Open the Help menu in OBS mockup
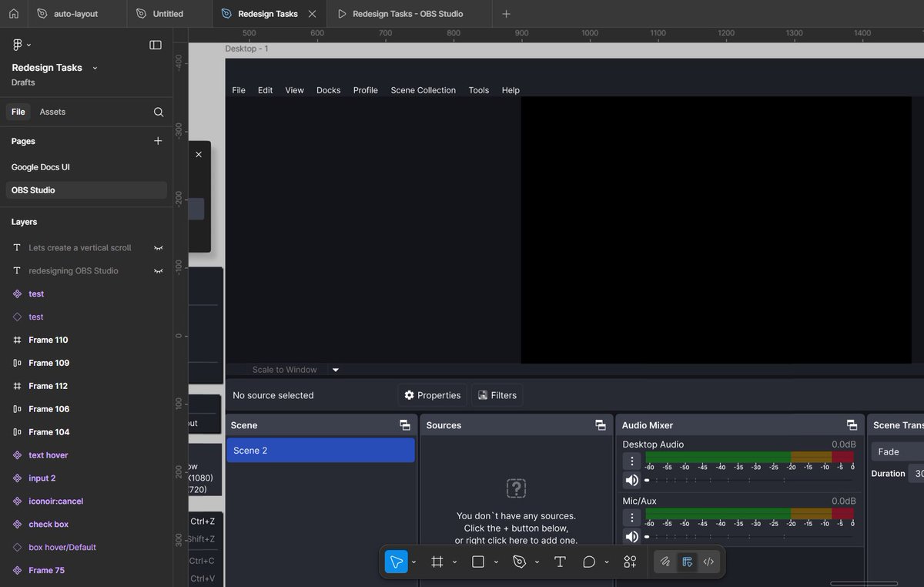 coord(511,90)
